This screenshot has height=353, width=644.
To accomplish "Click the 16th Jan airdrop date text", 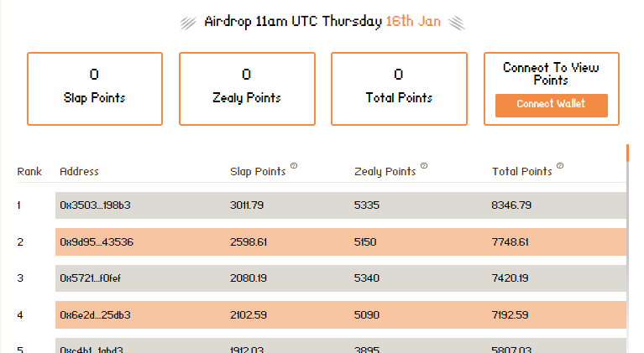I will click(413, 21).
